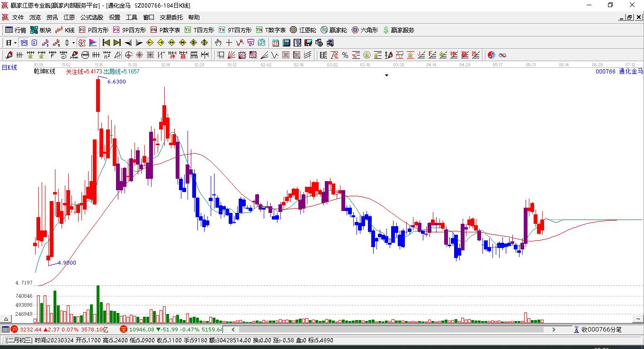Open the calculator tool
644x349 pixels.
pyautogui.click(x=286, y=43)
